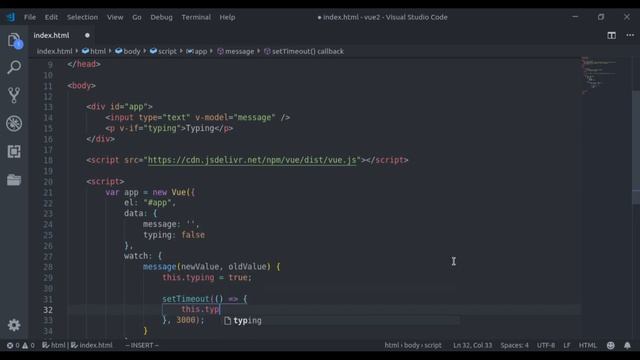The width and height of the screenshot is (640, 360).
Task: Open notifications bell in status bar
Action: (x=627, y=345)
